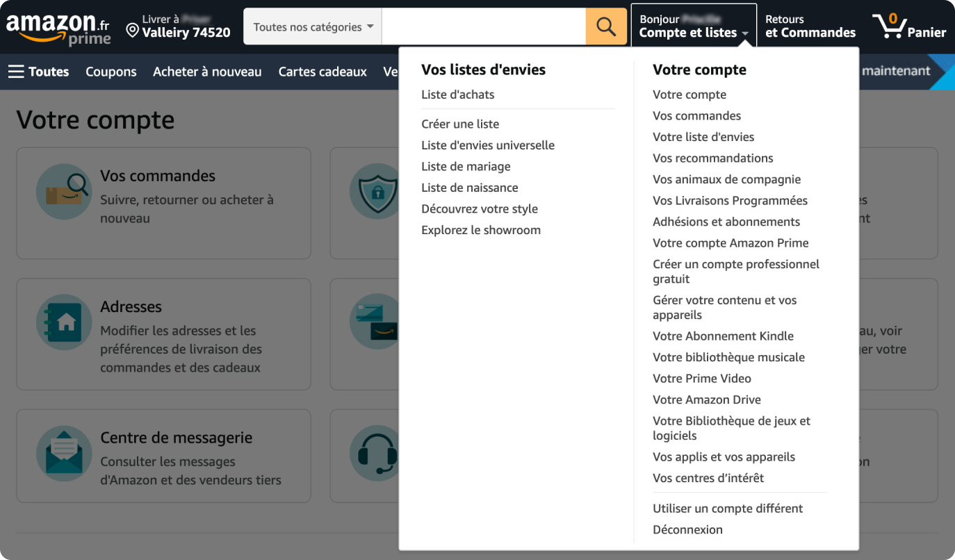Select Vos commandes in dropdown
The image size is (955, 560).
point(697,116)
